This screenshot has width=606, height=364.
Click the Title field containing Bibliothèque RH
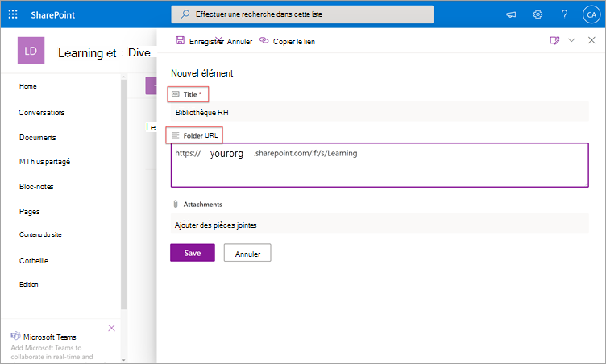[380, 113]
